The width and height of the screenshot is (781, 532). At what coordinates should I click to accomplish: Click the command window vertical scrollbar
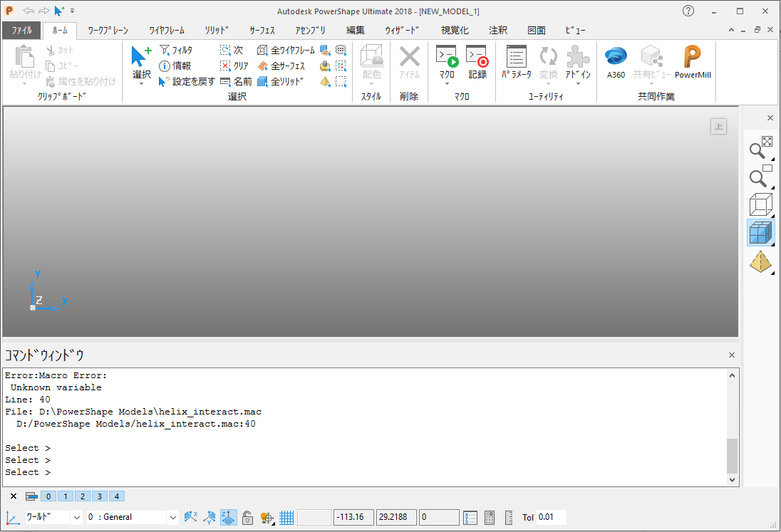click(x=732, y=427)
